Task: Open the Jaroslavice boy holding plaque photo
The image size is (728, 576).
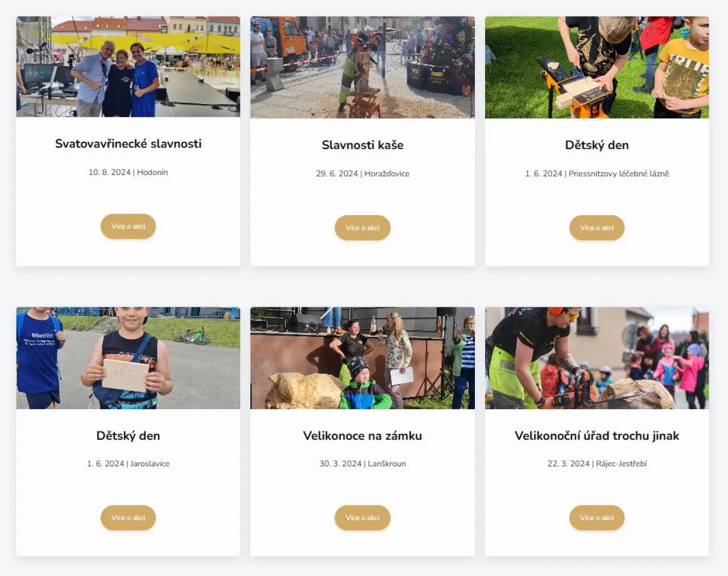Action: [x=128, y=358]
